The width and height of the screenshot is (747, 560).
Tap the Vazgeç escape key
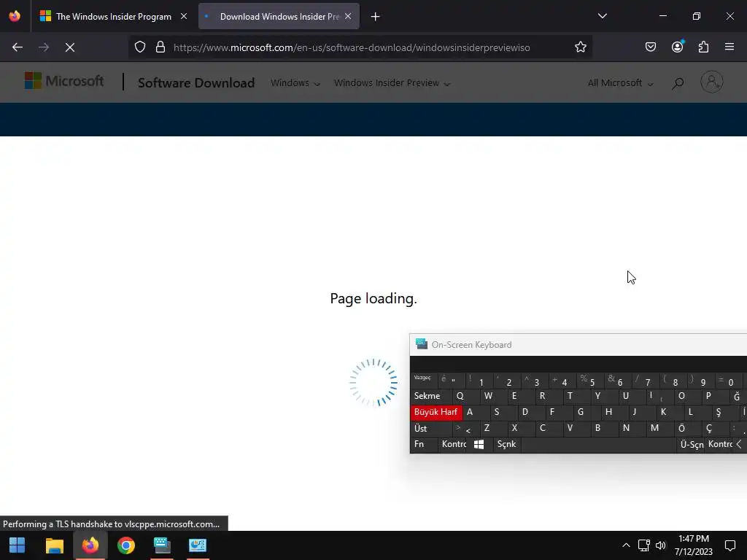[x=422, y=380]
